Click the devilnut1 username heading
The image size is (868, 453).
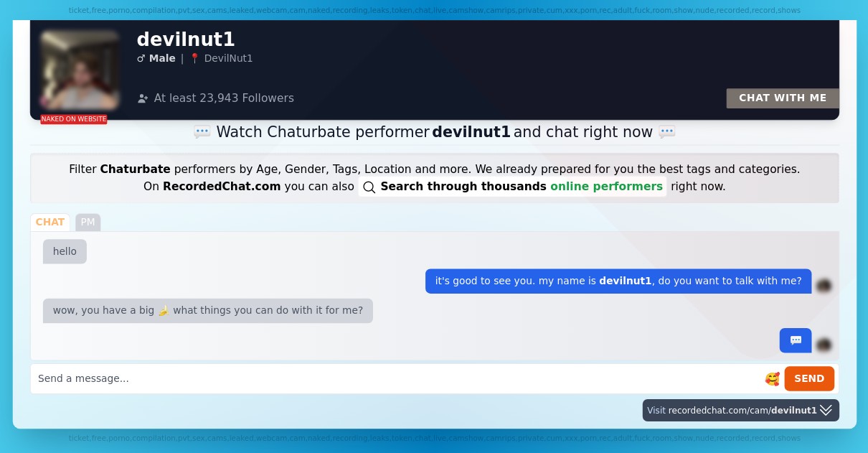pyautogui.click(x=186, y=39)
